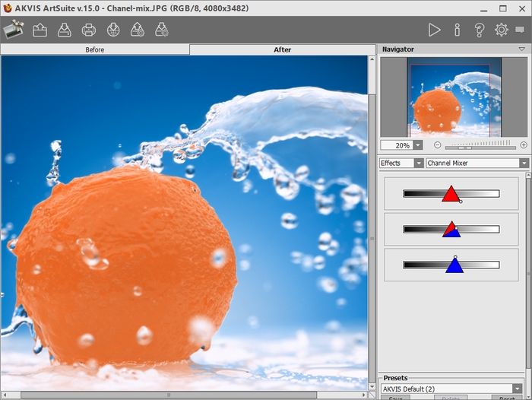Click the horizontal scrollbar right arrow
Viewport: 532px width, 400px height.
pos(364,395)
